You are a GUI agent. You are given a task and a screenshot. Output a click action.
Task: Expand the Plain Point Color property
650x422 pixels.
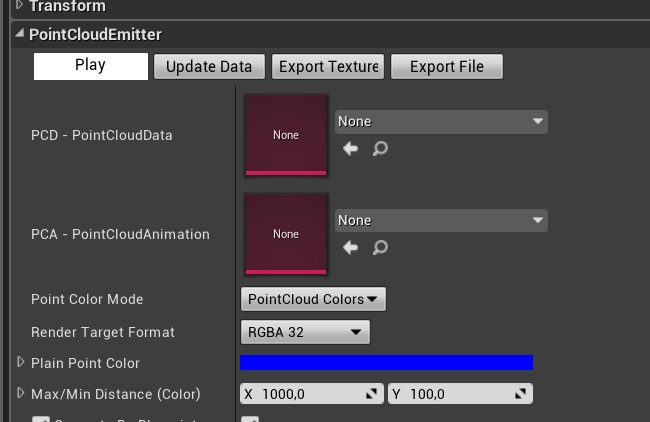(x=20, y=362)
